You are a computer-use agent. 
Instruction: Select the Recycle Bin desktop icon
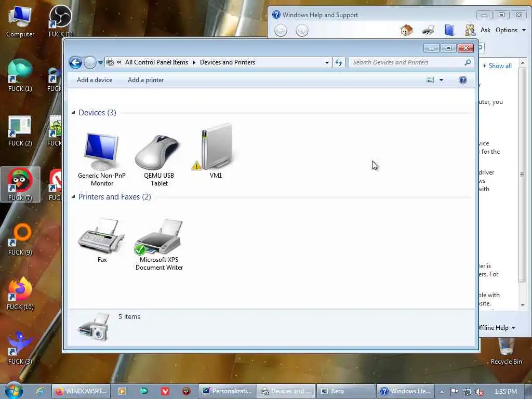coord(506,351)
